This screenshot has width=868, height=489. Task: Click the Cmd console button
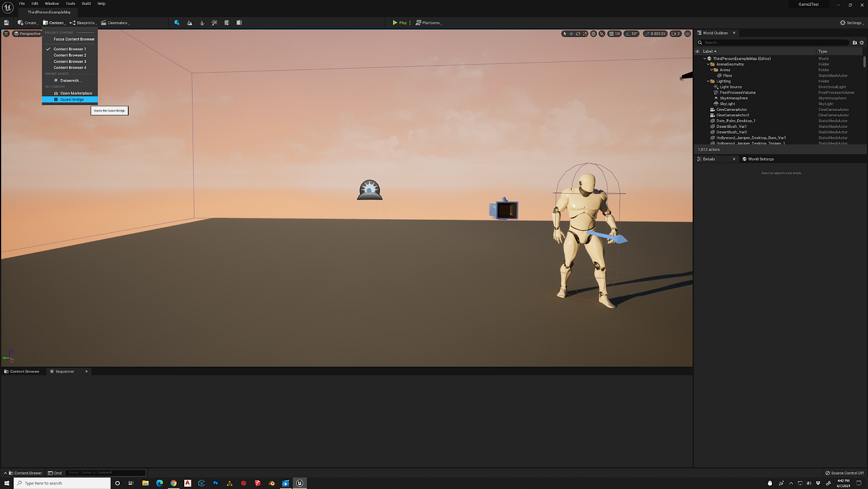[55, 473]
